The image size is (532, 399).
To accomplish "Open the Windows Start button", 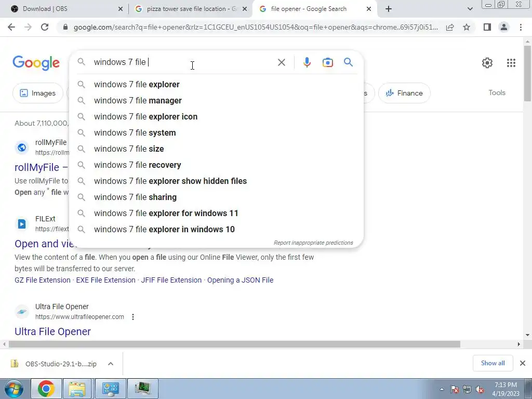I will pos(14,389).
